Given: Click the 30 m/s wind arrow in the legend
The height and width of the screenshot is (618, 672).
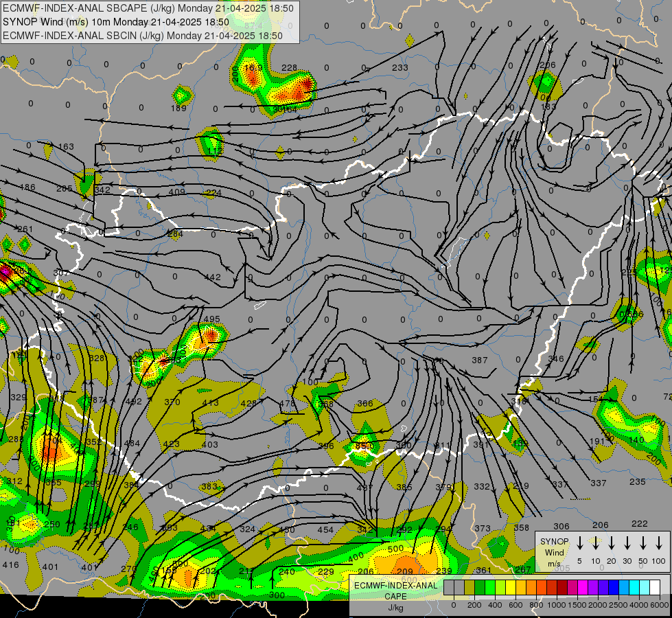Looking at the screenshot, I should click(627, 543).
